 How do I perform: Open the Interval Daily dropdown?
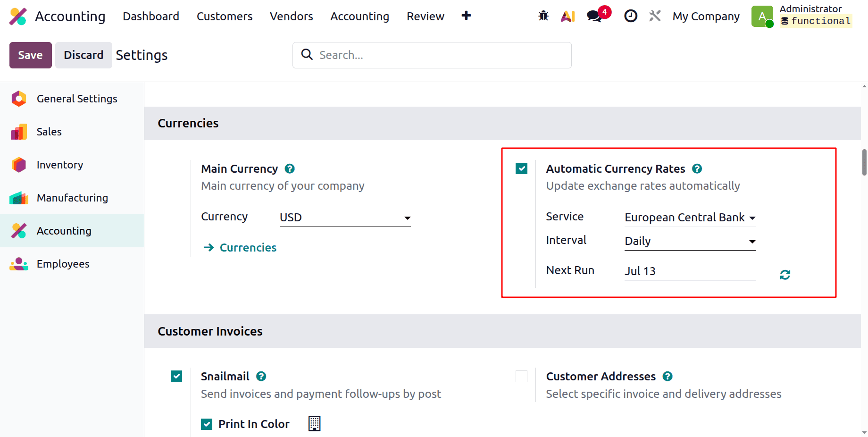click(x=690, y=241)
